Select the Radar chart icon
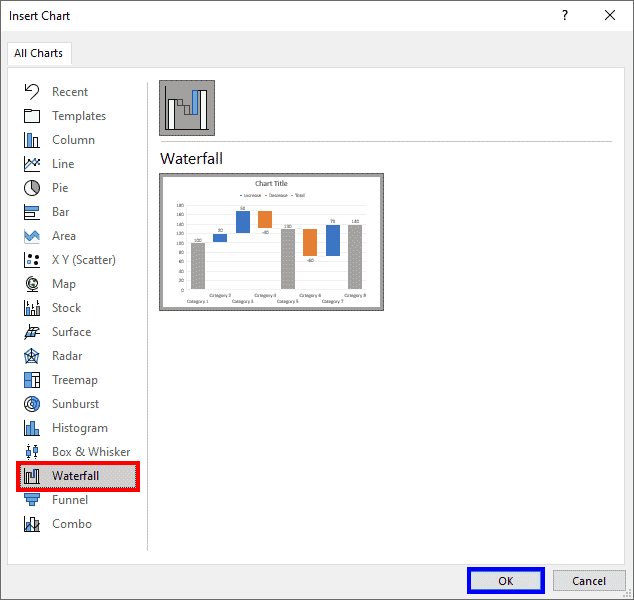Viewport: 634px width, 600px height. coord(32,356)
